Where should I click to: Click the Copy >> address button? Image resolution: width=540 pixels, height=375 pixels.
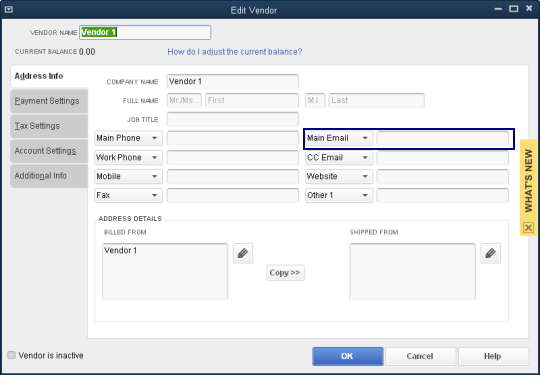pos(285,273)
